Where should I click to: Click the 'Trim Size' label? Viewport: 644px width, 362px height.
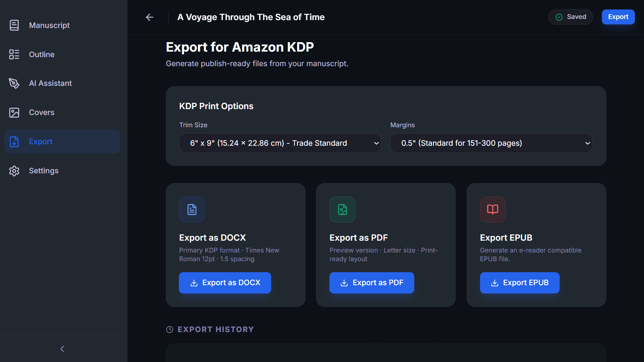pyautogui.click(x=193, y=125)
